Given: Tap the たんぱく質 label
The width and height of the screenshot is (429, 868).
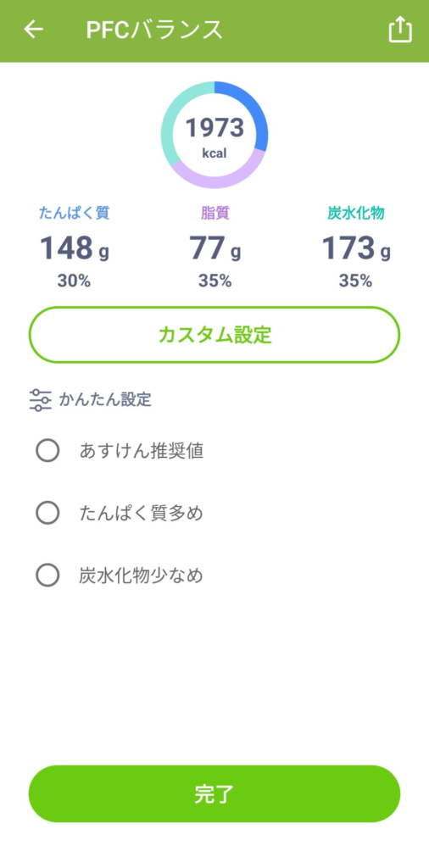Looking at the screenshot, I should click(74, 213).
